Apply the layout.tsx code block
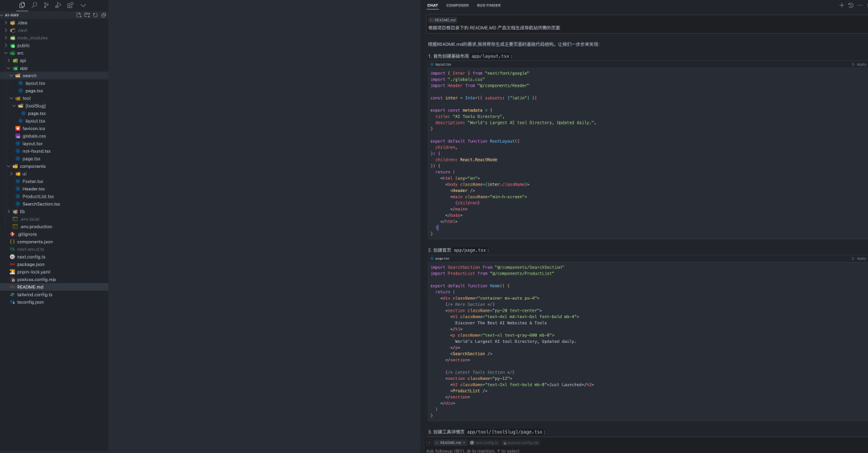The image size is (868, 453). click(858, 65)
